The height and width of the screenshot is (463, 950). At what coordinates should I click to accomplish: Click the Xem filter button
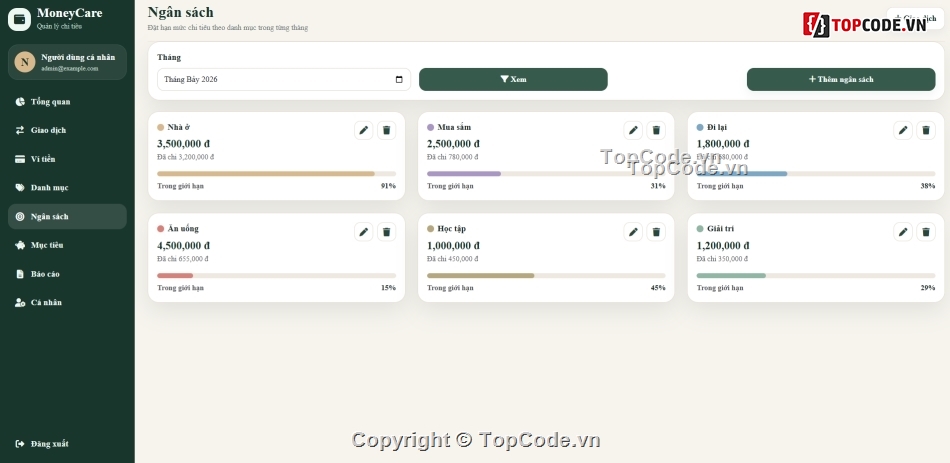click(513, 79)
